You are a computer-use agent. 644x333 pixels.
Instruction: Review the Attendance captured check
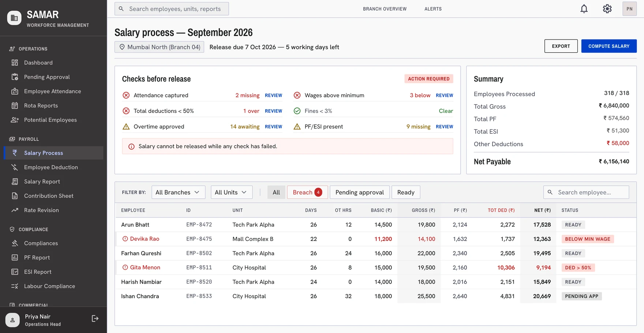tap(273, 95)
